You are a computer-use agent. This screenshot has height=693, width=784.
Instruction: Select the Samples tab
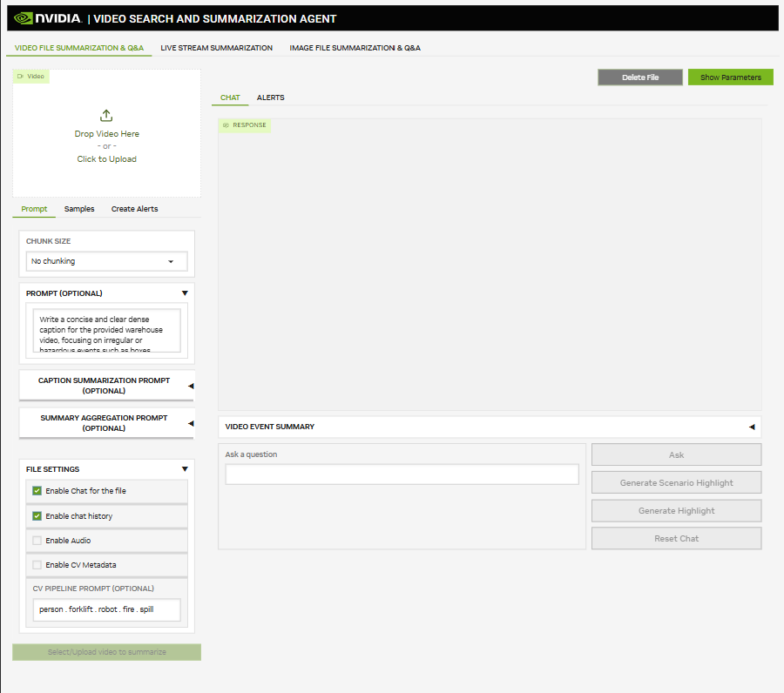(79, 208)
